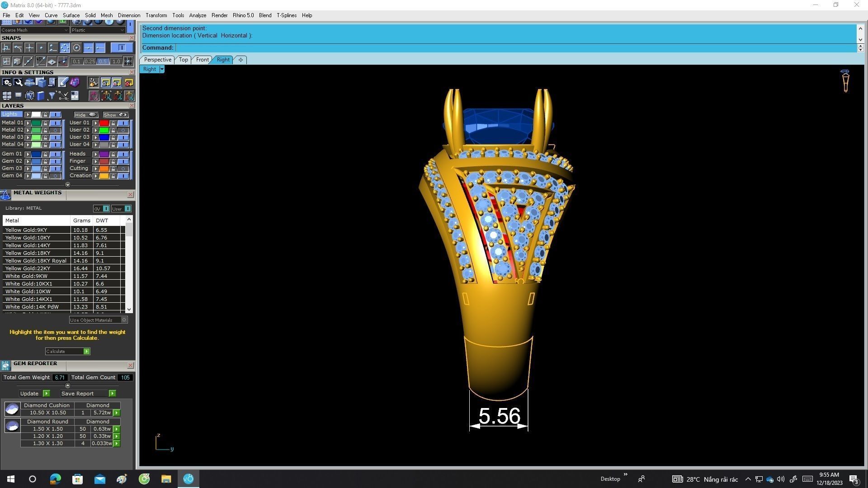Open the Analyze menu

pyautogui.click(x=197, y=15)
